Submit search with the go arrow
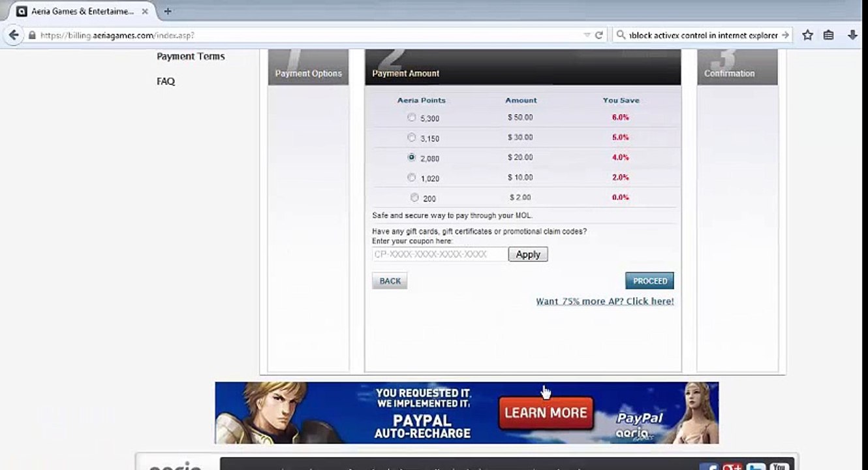868x470 pixels. point(785,35)
